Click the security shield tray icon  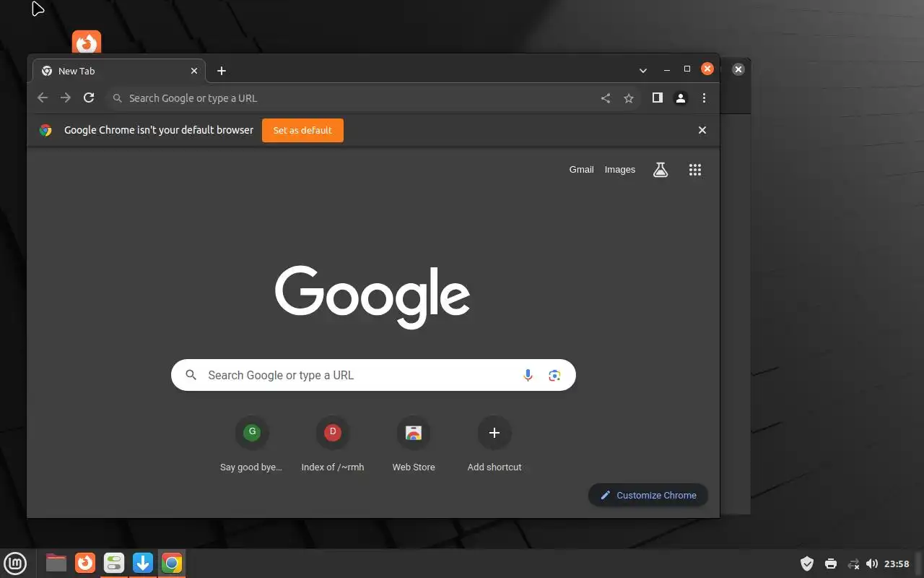click(807, 564)
